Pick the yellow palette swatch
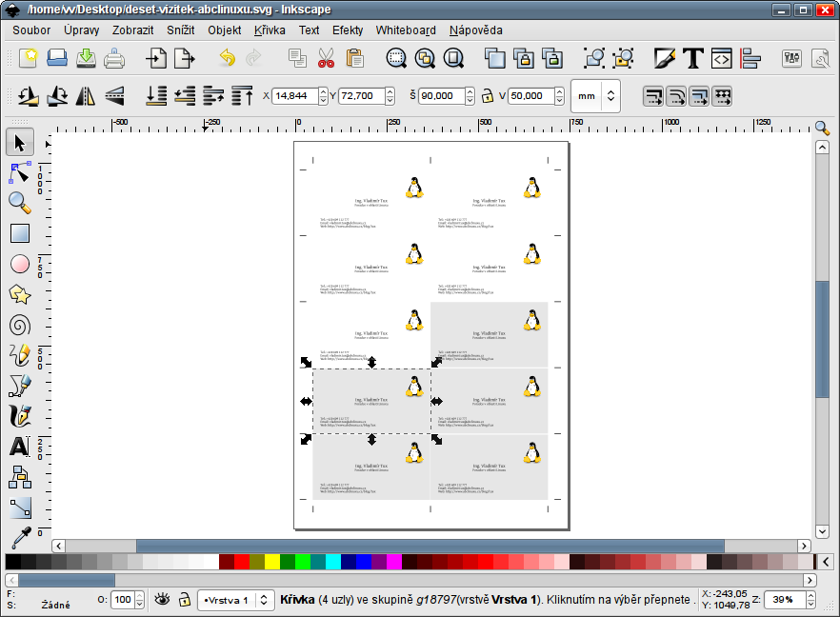 (272, 562)
